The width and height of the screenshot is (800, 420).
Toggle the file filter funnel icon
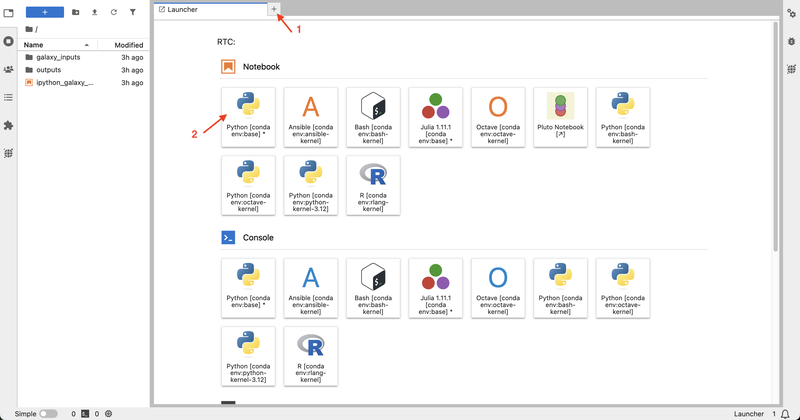133,12
